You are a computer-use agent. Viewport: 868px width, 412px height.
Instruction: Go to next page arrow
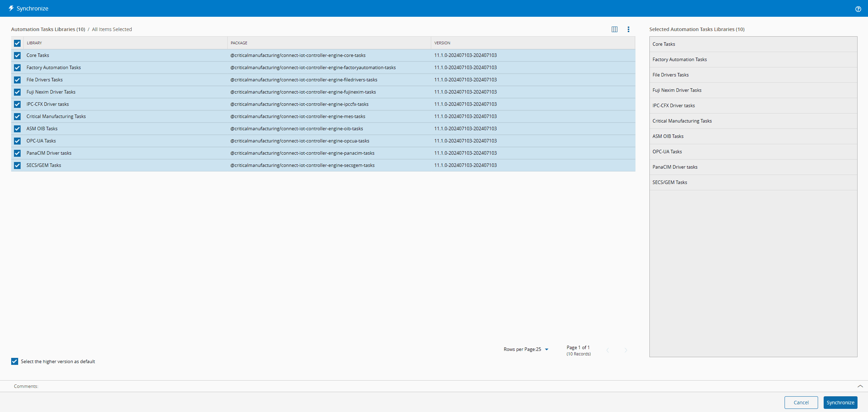(x=626, y=350)
